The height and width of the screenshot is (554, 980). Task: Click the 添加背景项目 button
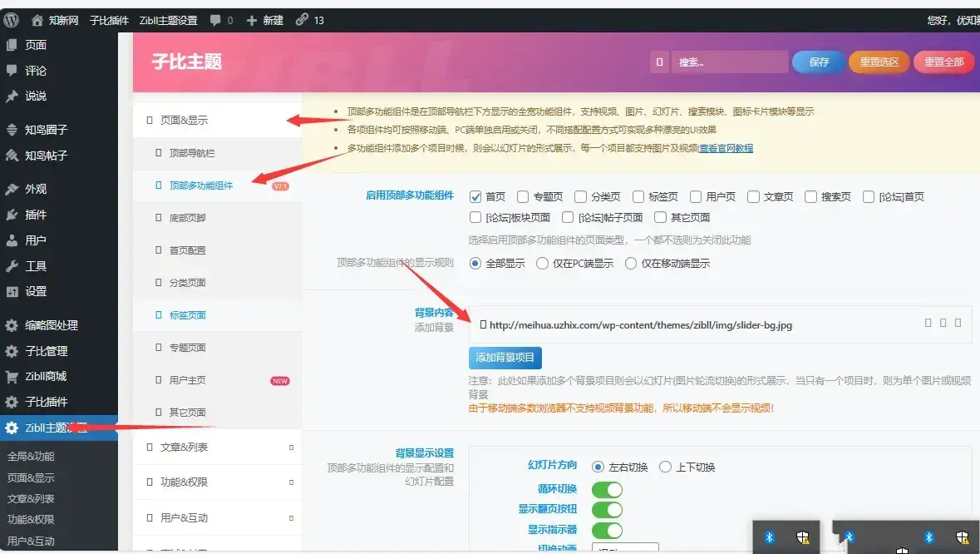505,358
